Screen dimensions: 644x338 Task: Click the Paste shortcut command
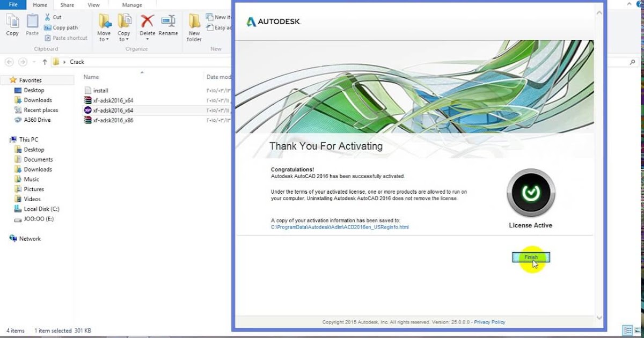[67, 38]
